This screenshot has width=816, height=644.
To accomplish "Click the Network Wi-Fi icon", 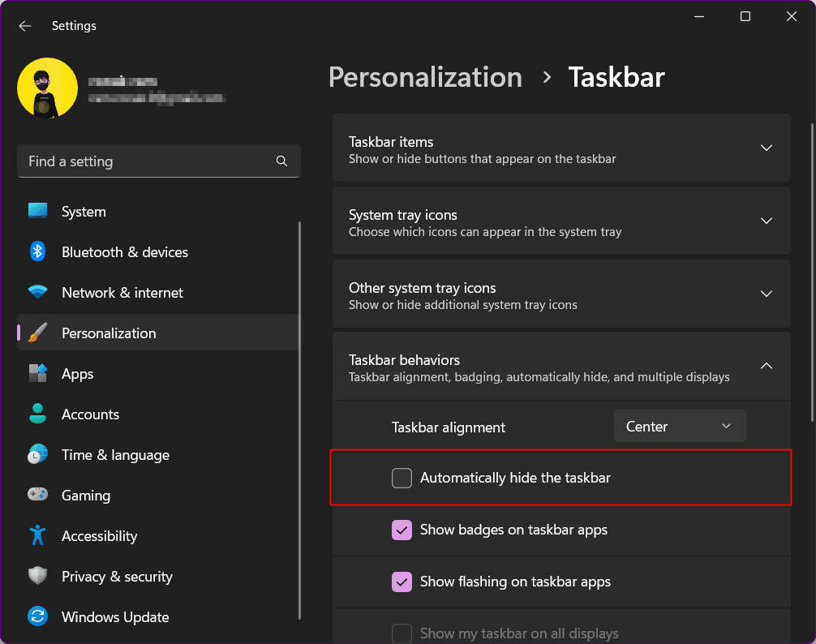I will pyautogui.click(x=37, y=292).
